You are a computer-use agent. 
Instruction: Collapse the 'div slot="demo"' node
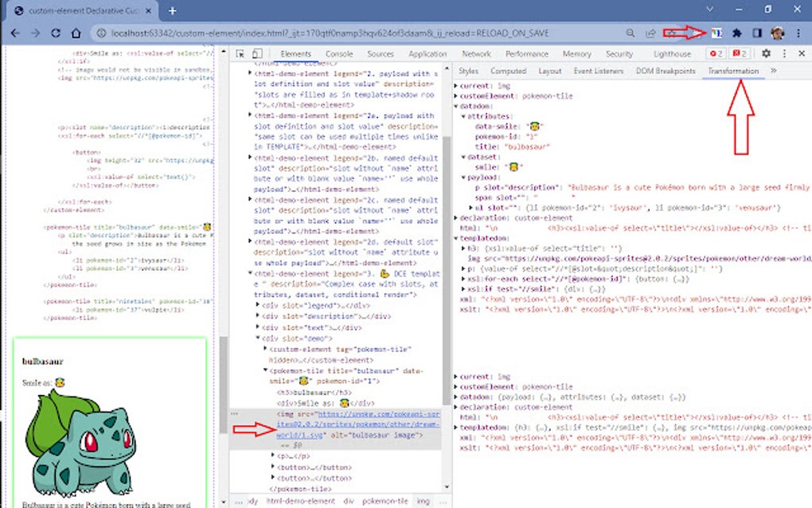coord(258,338)
